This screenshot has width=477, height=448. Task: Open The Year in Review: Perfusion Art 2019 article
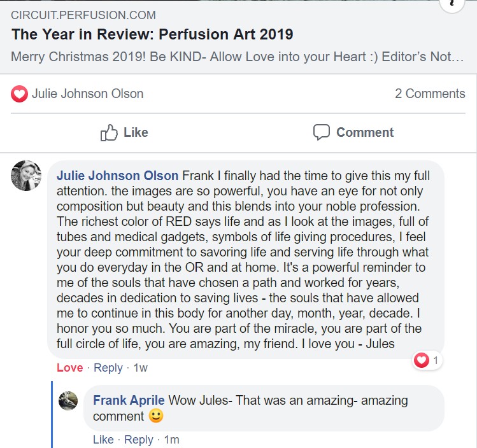pos(152,34)
